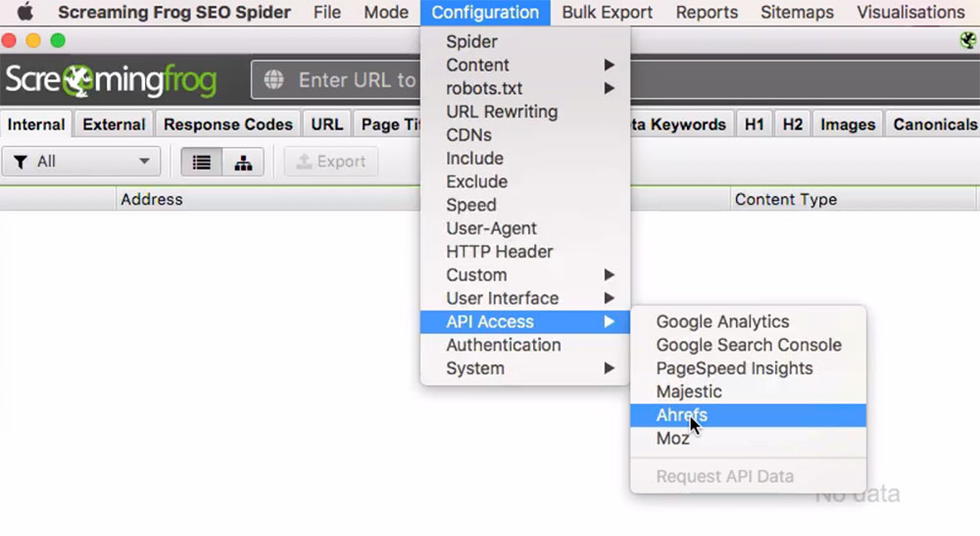Expand the System submenu
The image size is (980, 536).
tap(525, 368)
